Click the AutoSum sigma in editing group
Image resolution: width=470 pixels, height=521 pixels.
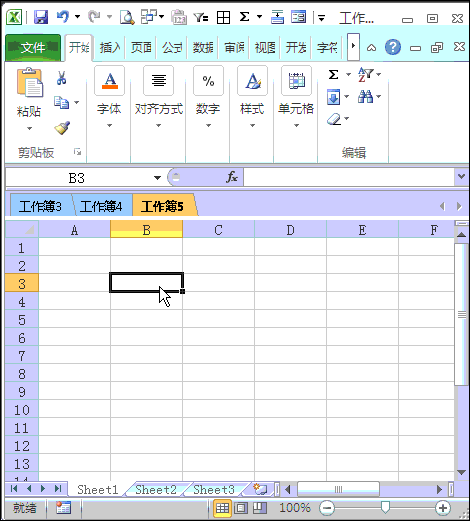coord(333,74)
